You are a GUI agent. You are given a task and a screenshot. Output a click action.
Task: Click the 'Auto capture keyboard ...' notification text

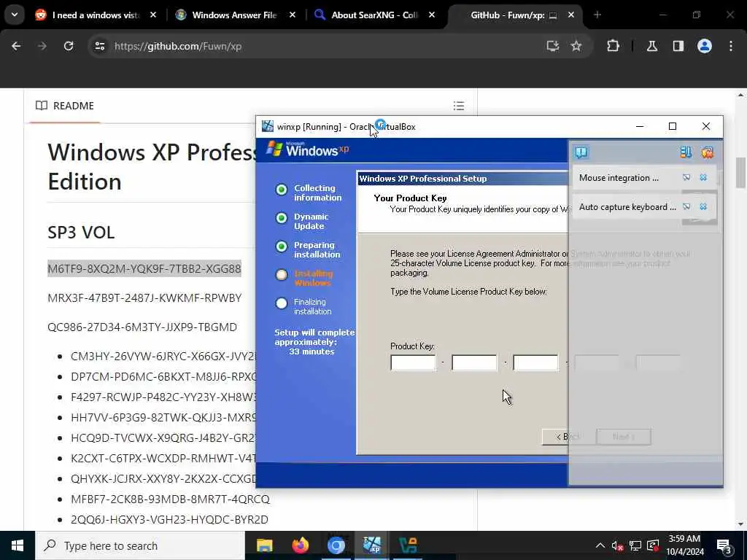coord(627,206)
